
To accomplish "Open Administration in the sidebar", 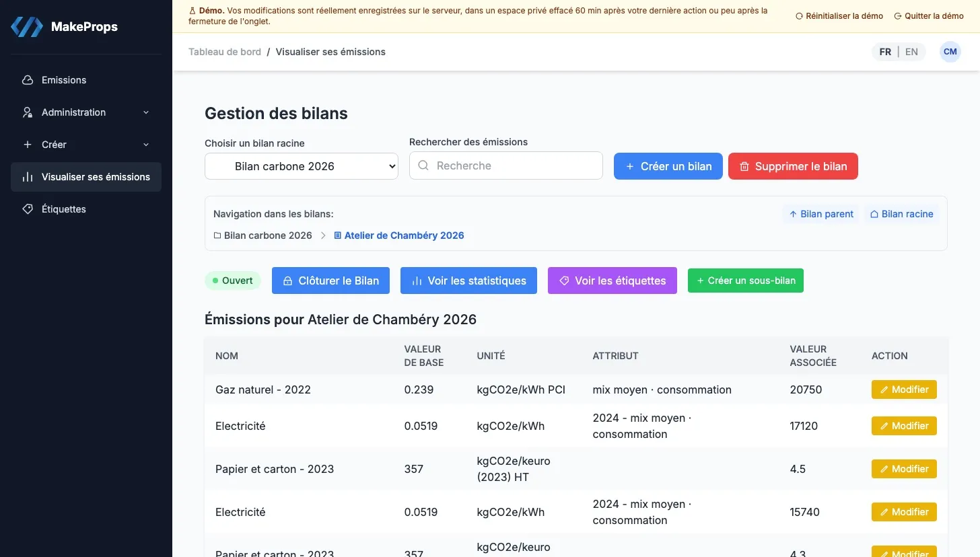I will coord(86,112).
